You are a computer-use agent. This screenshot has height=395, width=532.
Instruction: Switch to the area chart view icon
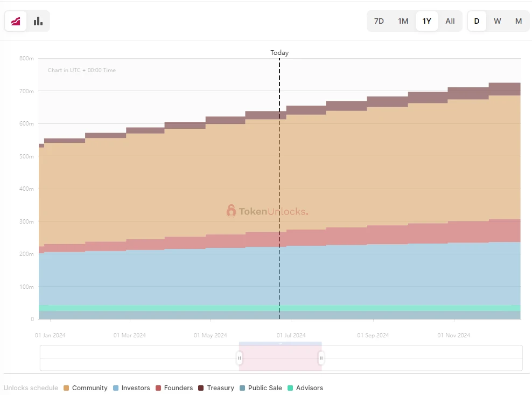pyautogui.click(x=16, y=21)
